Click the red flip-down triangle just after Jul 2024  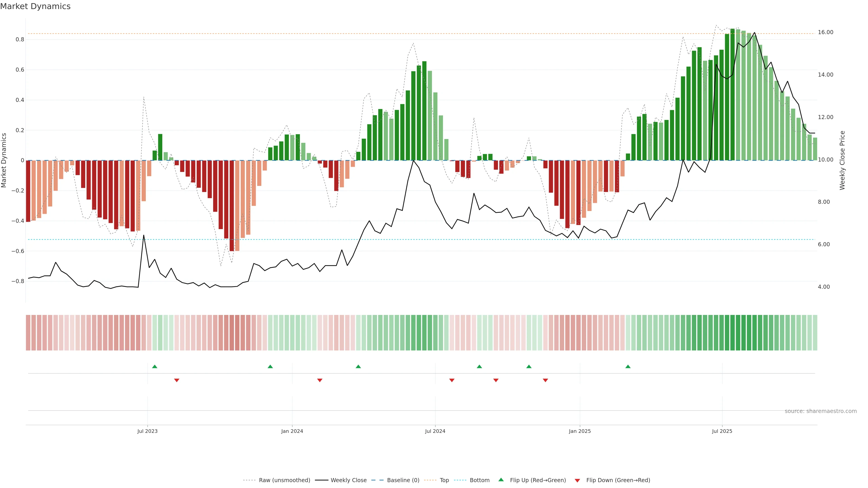[x=452, y=380]
